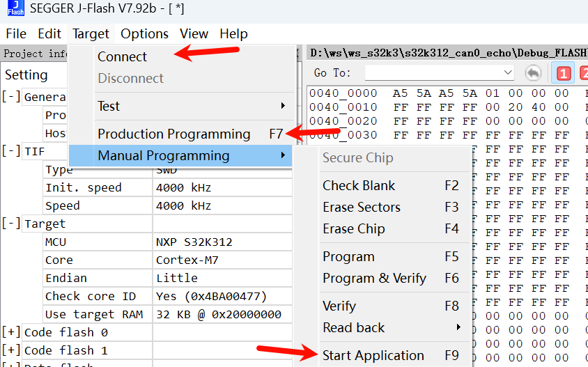
Task: Open the Go To address dropdown
Action: (x=508, y=72)
